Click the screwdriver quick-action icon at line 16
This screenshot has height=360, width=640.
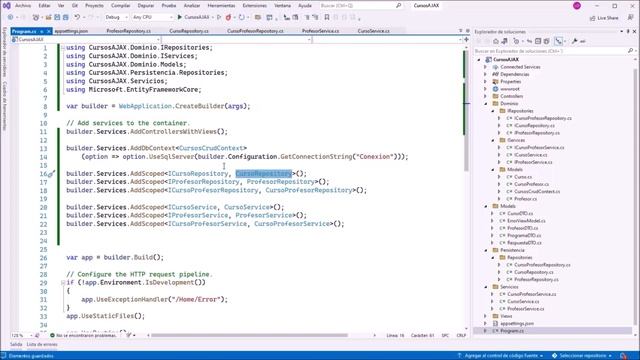(x=52, y=174)
